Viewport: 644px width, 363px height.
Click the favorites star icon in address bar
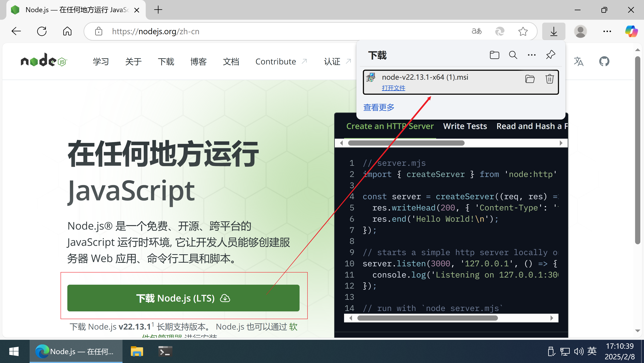523,31
